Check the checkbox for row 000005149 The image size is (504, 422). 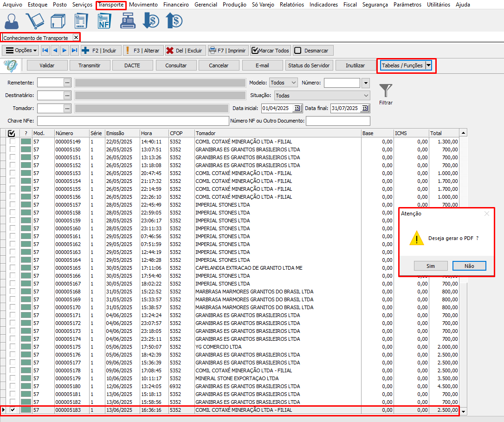(x=13, y=142)
